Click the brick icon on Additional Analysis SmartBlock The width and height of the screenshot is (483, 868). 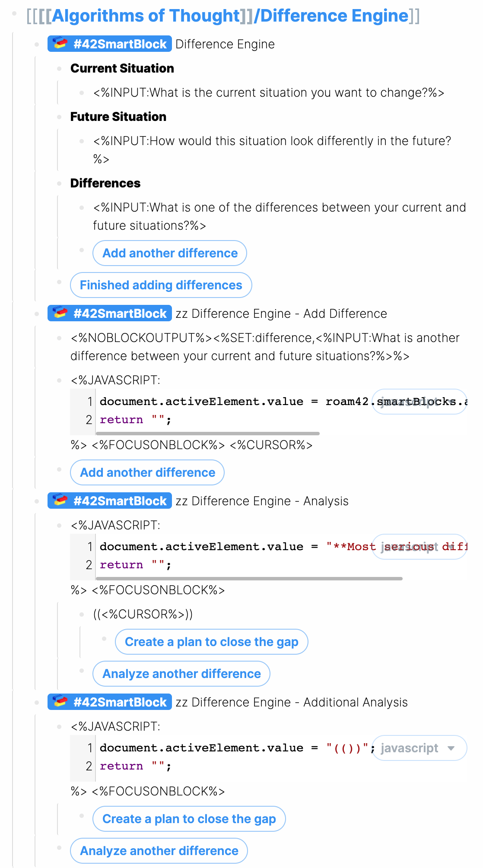pyautogui.click(x=58, y=702)
